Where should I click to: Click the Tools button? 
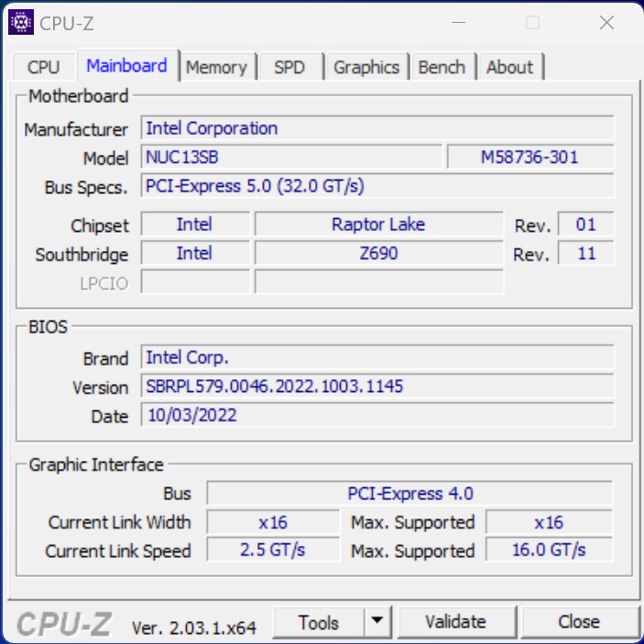[319, 623]
